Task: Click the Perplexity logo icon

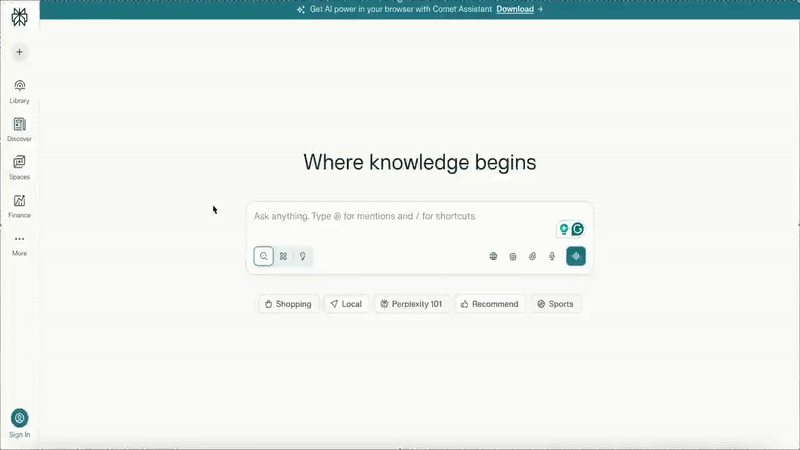Action: point(19,17)
